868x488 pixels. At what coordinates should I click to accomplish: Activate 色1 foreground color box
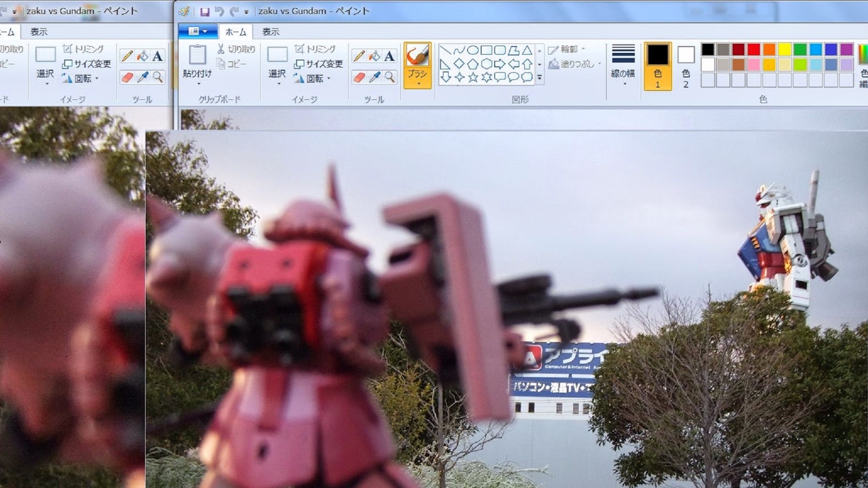pos(658,66)
